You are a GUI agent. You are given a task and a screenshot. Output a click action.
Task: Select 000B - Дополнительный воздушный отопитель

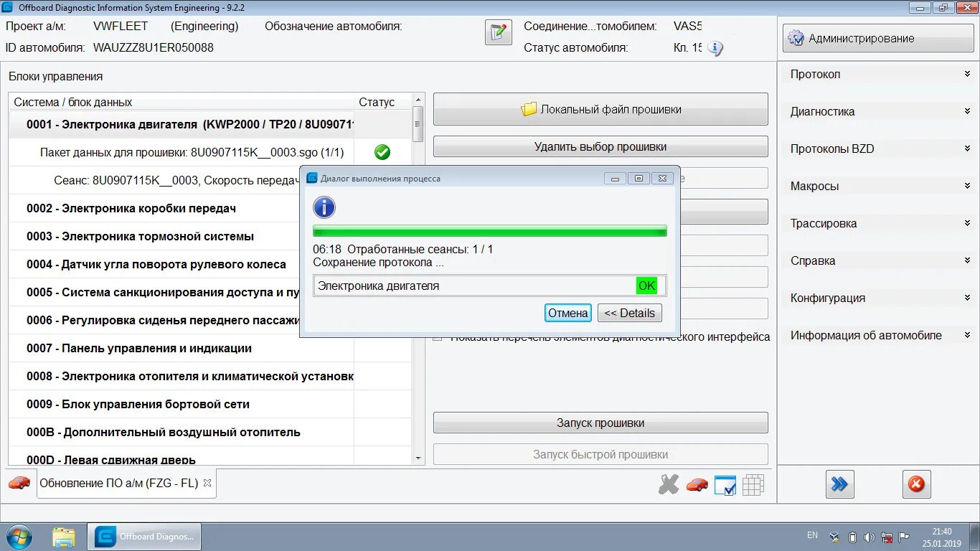tap(210, 432)
